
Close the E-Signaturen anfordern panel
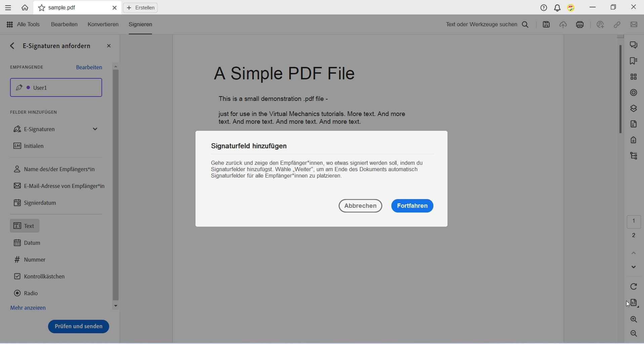tap(109, 46)
